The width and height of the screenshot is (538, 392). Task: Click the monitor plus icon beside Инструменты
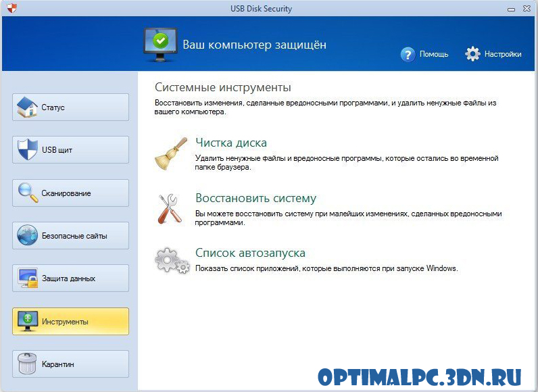[28, 321]
